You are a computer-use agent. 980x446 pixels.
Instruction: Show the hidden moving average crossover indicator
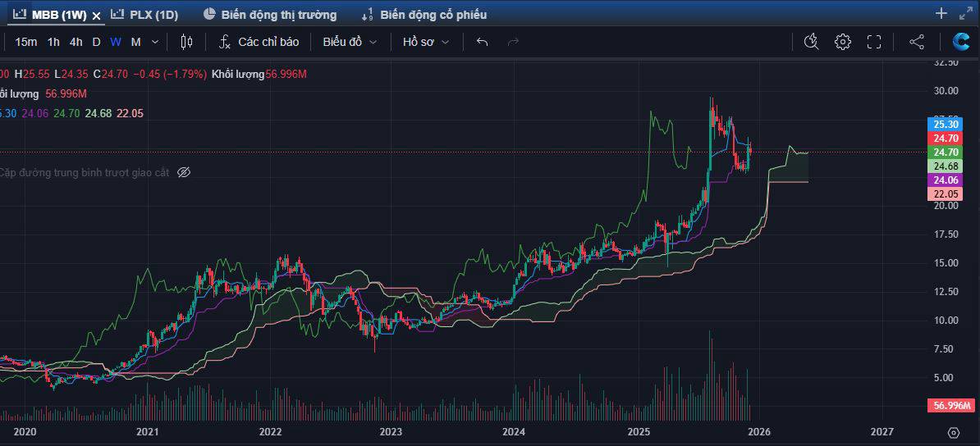click(x=184, y=172)
